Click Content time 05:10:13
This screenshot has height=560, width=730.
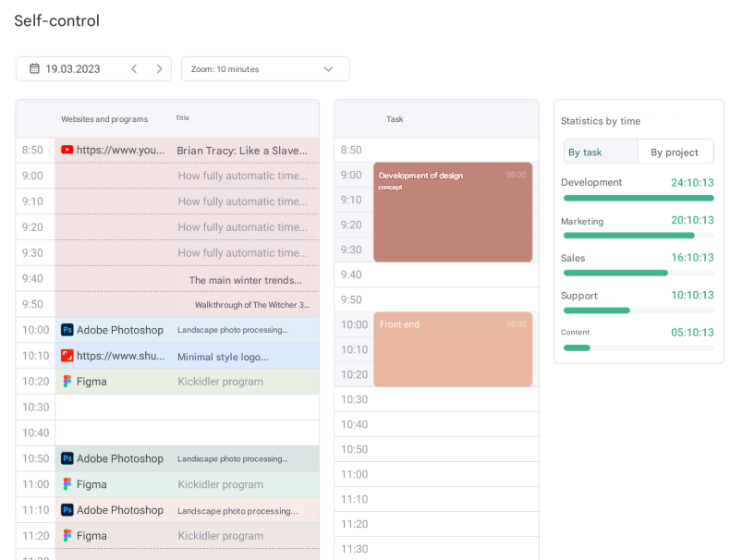coord(692,333)
